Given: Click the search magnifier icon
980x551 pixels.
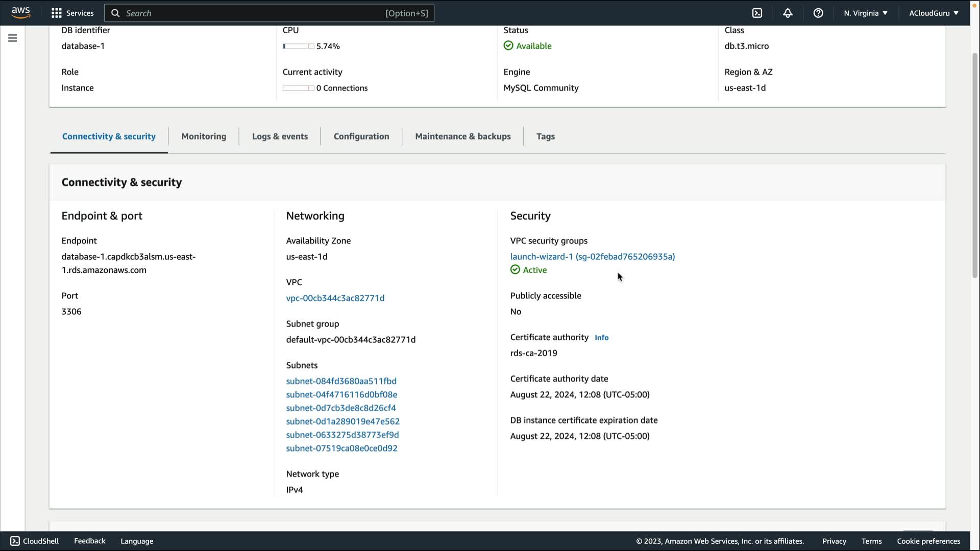Looking at the screenshot, I should [x=116, y=13].
